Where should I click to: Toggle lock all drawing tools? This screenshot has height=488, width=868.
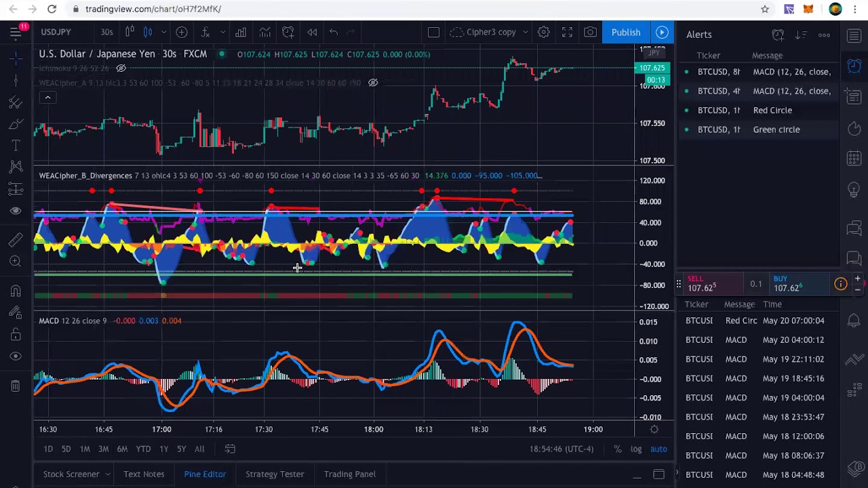click(x=16, y=334)
